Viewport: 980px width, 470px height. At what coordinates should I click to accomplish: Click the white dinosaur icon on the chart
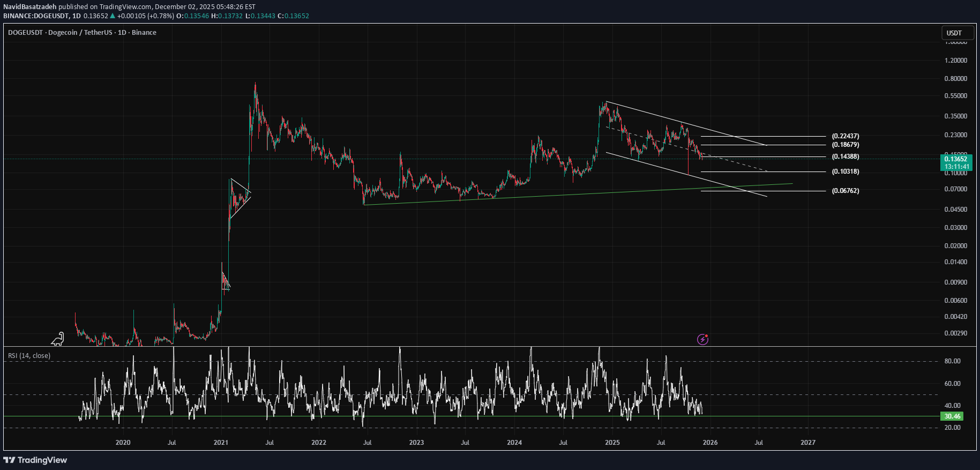57,339
